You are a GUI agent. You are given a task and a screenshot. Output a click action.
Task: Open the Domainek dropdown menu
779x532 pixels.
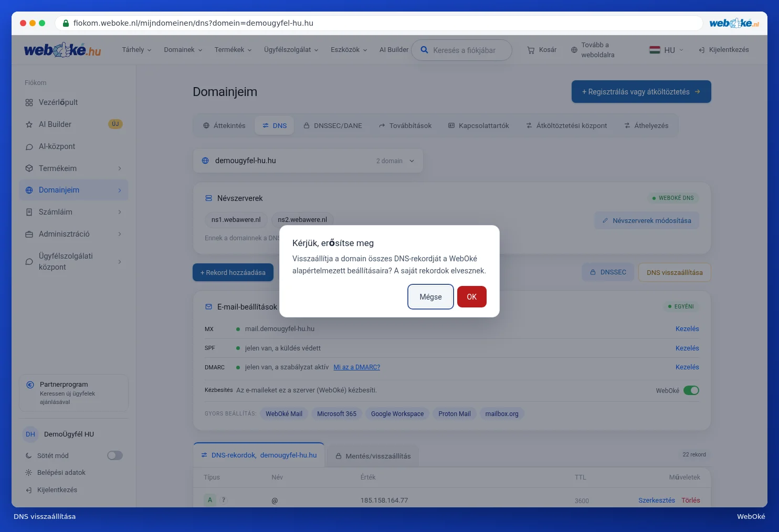click(183, 50)
